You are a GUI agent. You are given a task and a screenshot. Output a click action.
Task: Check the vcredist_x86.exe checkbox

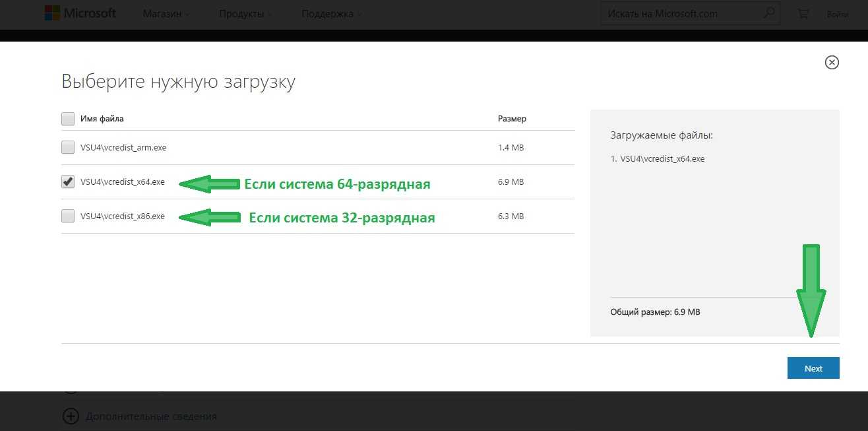point(68,216)
